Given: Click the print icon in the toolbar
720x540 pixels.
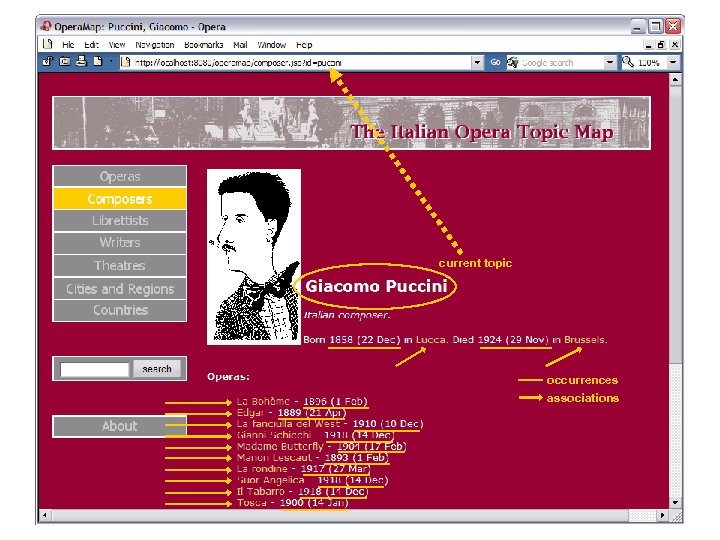Looking at the screenshot, I should [x=81, y=61].
